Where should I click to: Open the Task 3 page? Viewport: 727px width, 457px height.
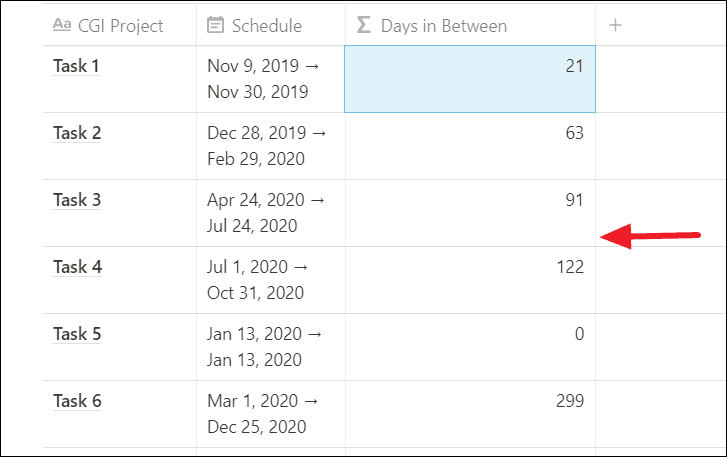(77, 201)
